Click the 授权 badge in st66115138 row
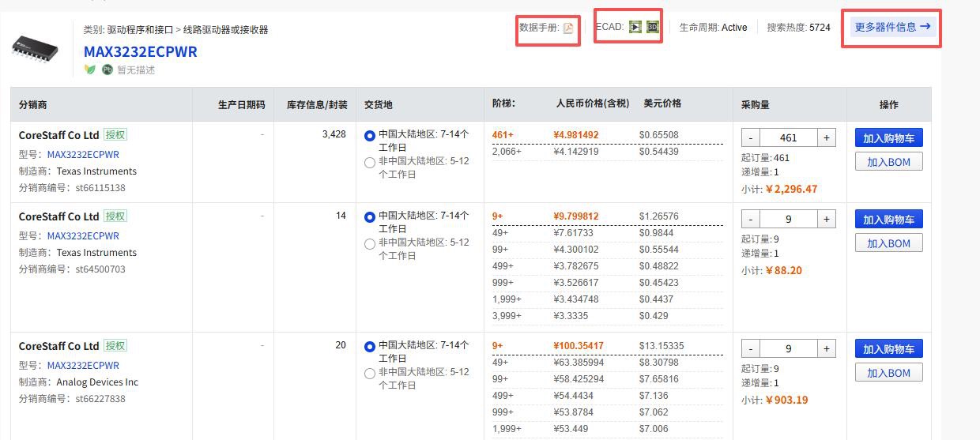 (115, 135)
